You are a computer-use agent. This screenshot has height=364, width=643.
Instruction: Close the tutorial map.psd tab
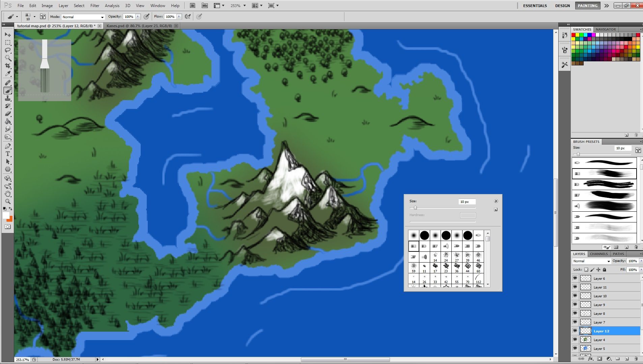pyautogui.click(x=100, y=26)
